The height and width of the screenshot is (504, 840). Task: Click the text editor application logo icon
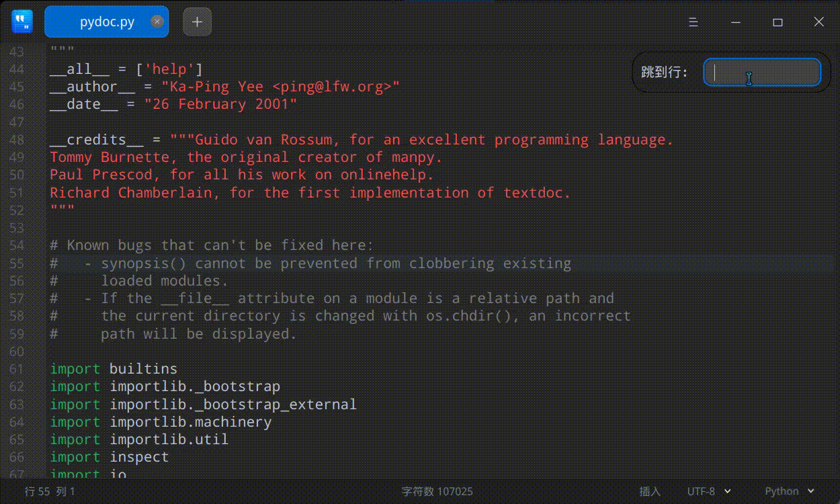22,21
